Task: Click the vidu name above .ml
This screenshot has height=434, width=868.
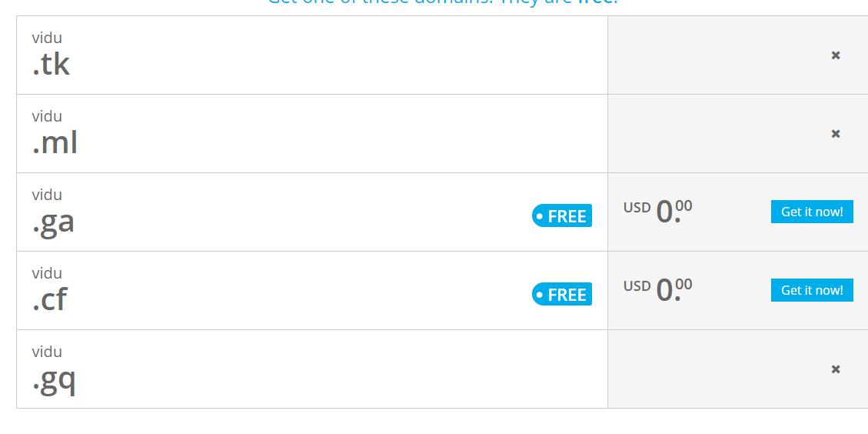Action: point(47,116)
